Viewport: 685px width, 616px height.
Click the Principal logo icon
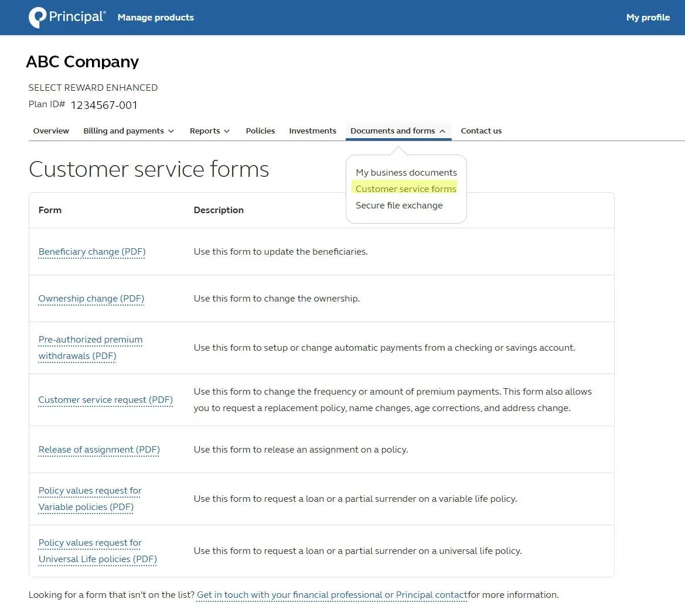click(x=38, y=17)
